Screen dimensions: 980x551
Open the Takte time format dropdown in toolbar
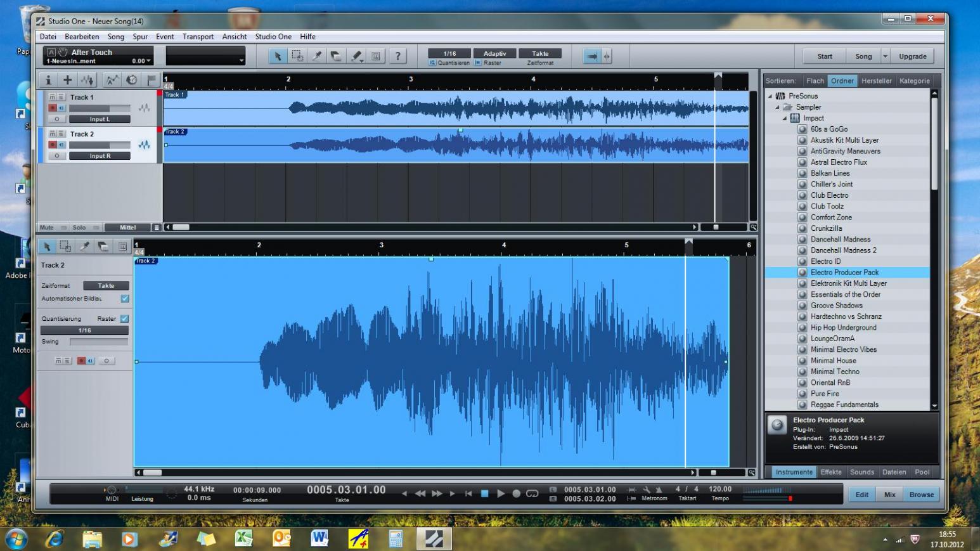pyautogui.click(x=540, y=53)
